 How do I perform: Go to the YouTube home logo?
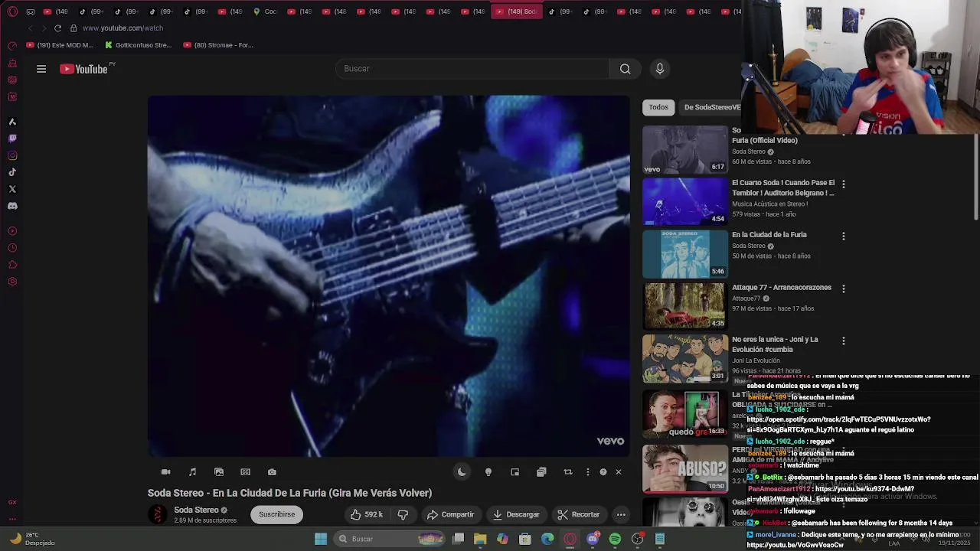click(84, 69)
